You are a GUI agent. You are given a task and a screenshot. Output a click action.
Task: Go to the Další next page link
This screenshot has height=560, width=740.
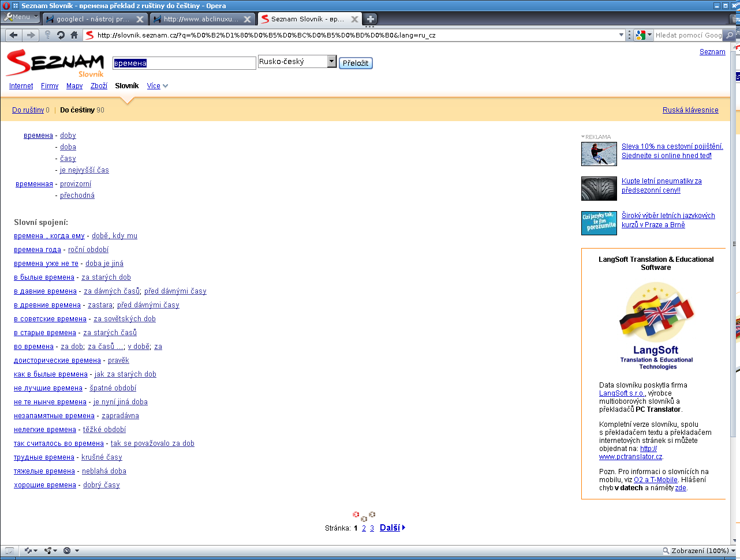[x=390, y=527]
